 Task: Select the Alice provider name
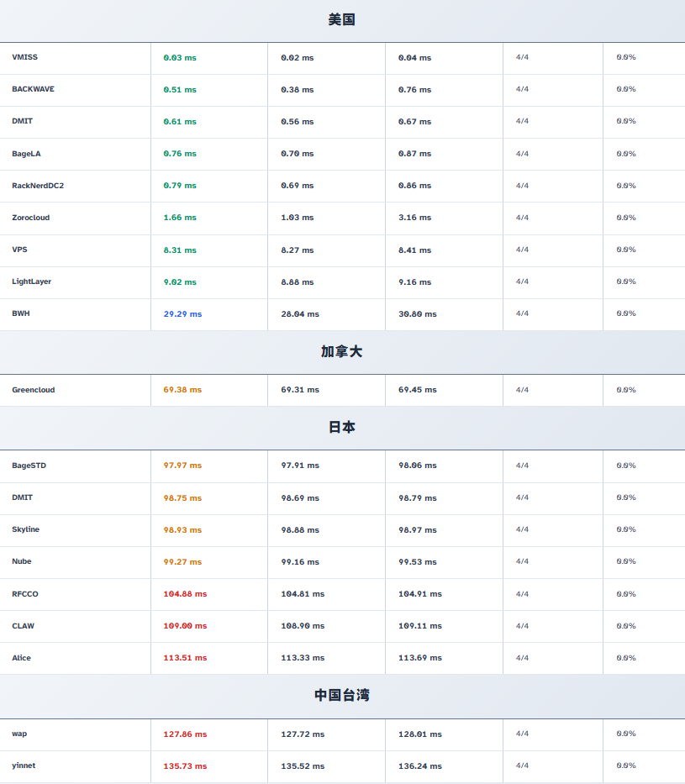(21, 658)
